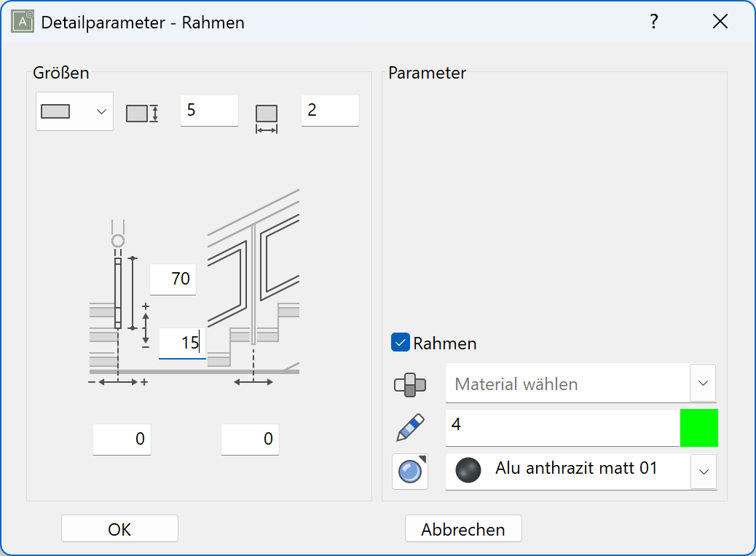The image size is (756, 556).
Task: Open the profile shape dropdown
Action: (74, 111)
